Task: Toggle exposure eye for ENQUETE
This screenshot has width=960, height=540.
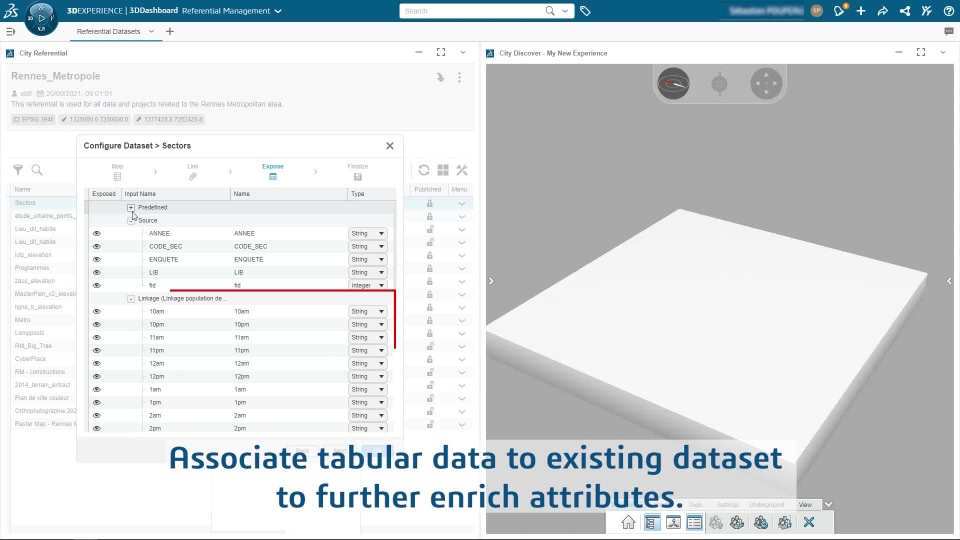Action: pyautogui.click(x=97, y=260)
